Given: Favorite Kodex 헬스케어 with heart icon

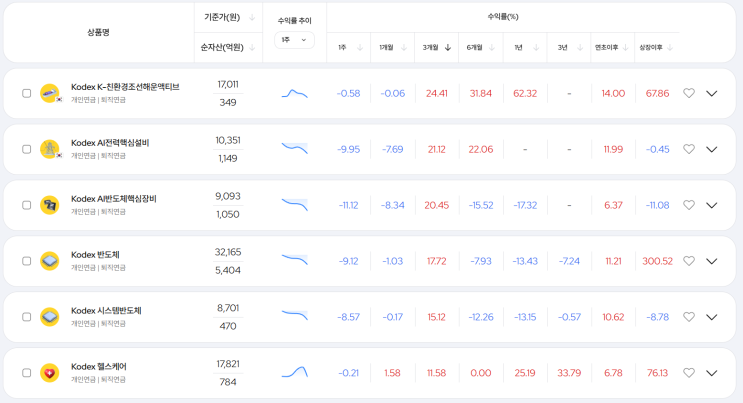Looking at the screenshot, I should click(x=689, y=373).
